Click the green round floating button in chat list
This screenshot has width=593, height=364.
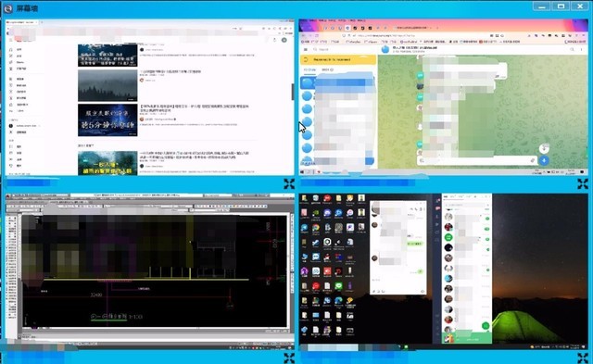(x=486, y=325)
